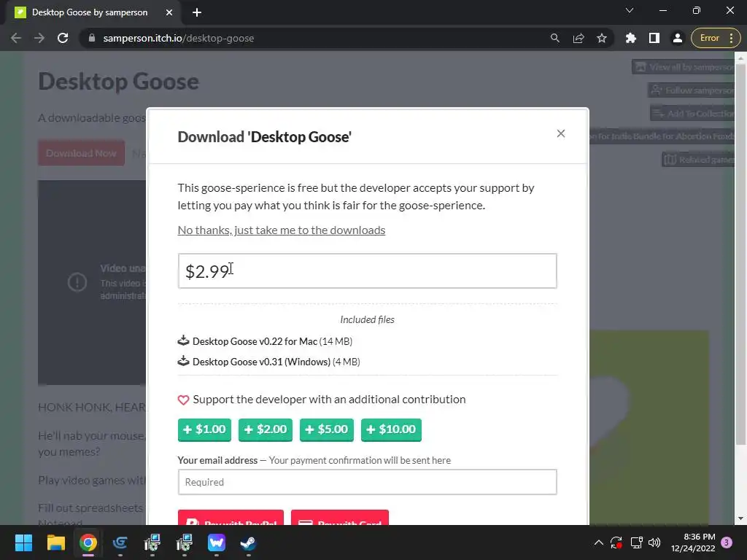Add $2.00 additional contribution
The height and width of the screenshot is (560, 747).
[266, 429]
